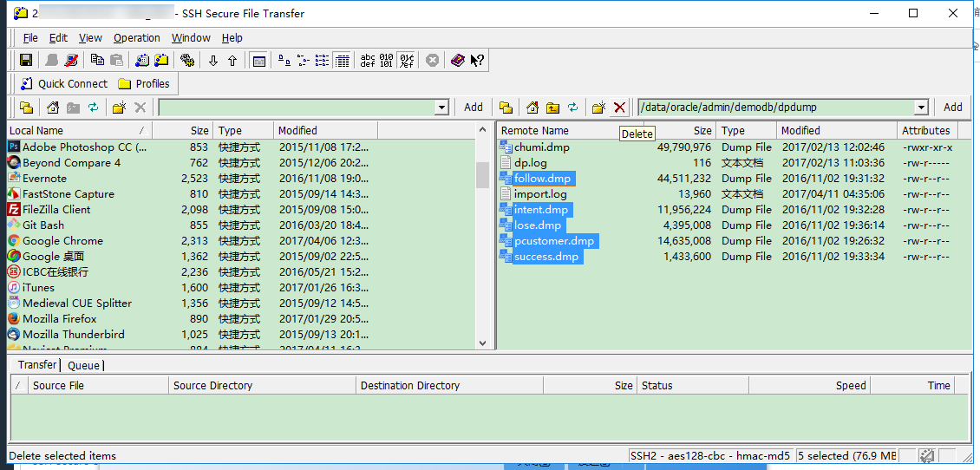The width and height of the screenshot is (980, 470).
Task: Select Beyond Compare 4 local shortcut
Action: coord(71,163)
